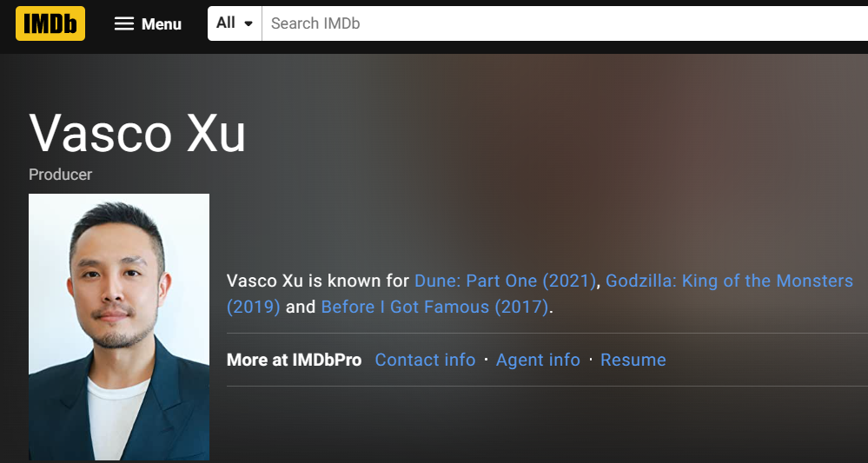Screen dimensions: 868x463
Task: Expand the All search category dropdown
Action: point(235,23)
